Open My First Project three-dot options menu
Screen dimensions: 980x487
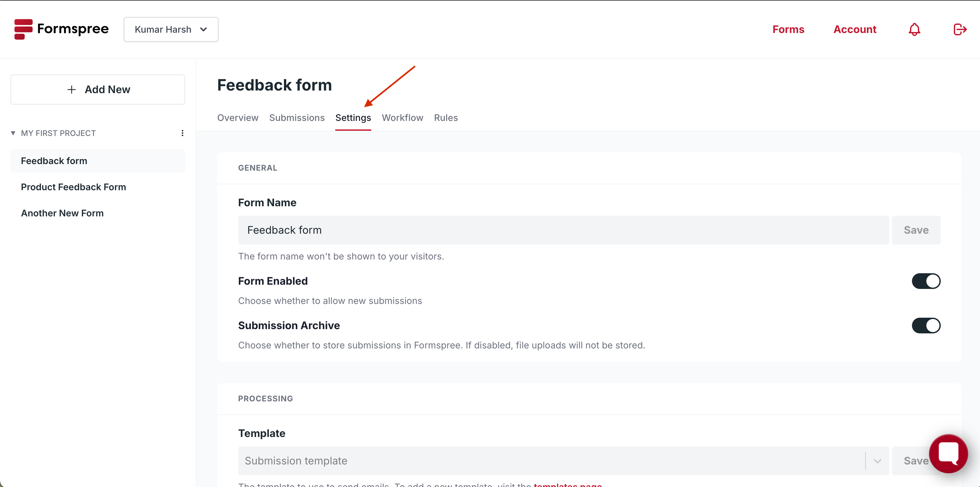[x=182, y=133]
